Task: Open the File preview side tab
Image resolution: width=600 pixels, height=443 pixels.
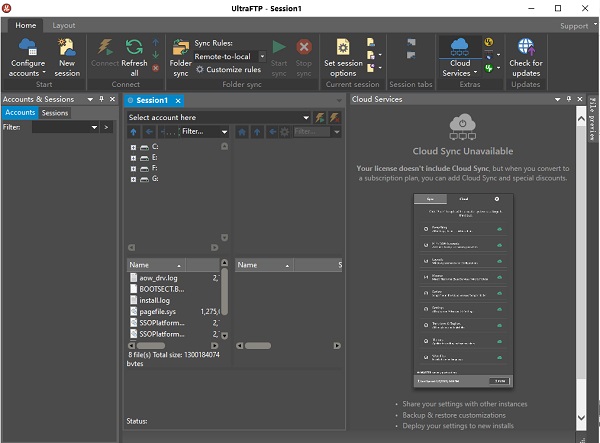Action: pos(592,119)
